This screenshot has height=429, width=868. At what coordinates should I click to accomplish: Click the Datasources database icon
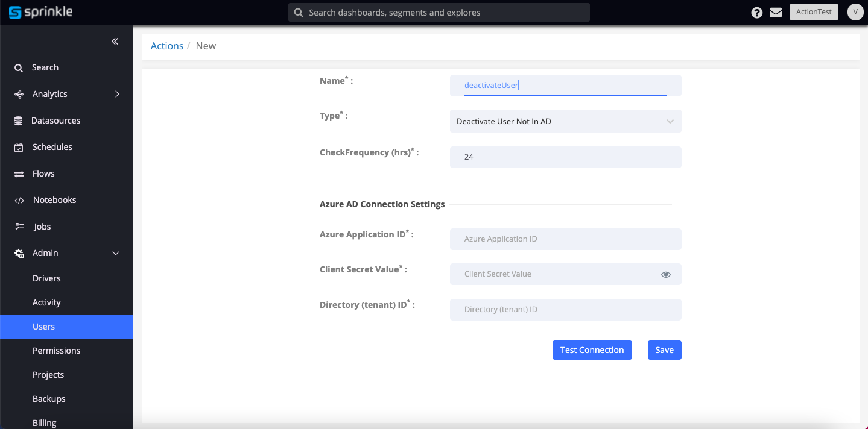coord(19,121)
